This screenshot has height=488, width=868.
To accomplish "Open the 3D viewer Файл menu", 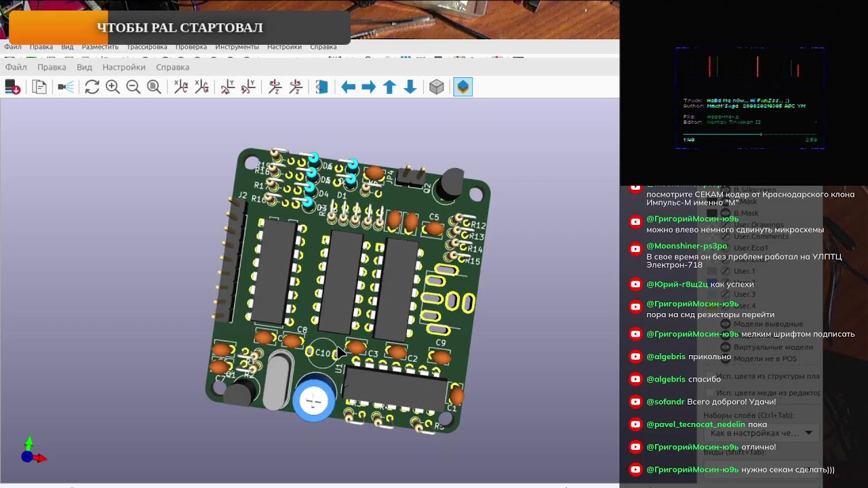I will pyautogui.click(x=16, y=67).
